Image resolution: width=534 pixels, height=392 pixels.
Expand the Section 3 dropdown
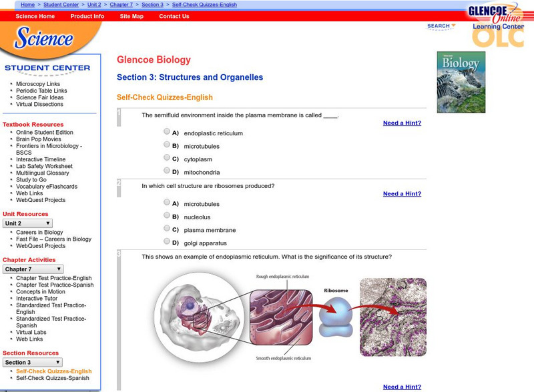(32, 363)
